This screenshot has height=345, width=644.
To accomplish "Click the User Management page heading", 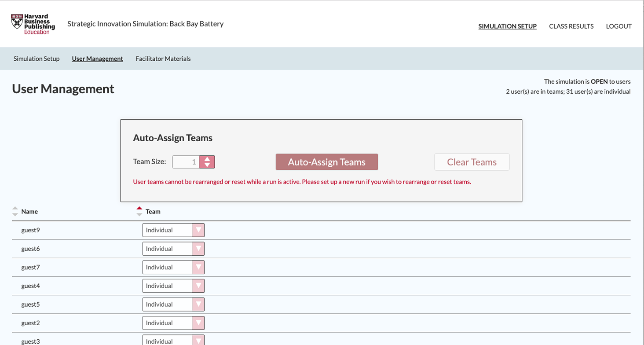I will 63,89.
